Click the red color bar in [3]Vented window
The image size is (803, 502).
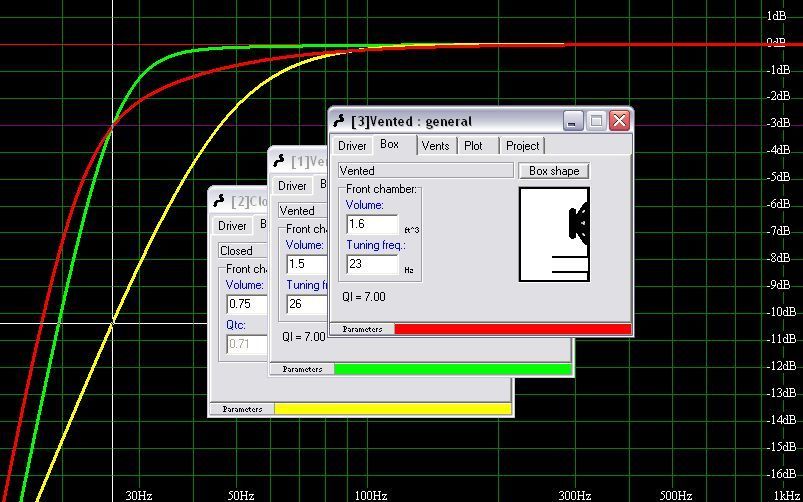[x=513, y=329]
